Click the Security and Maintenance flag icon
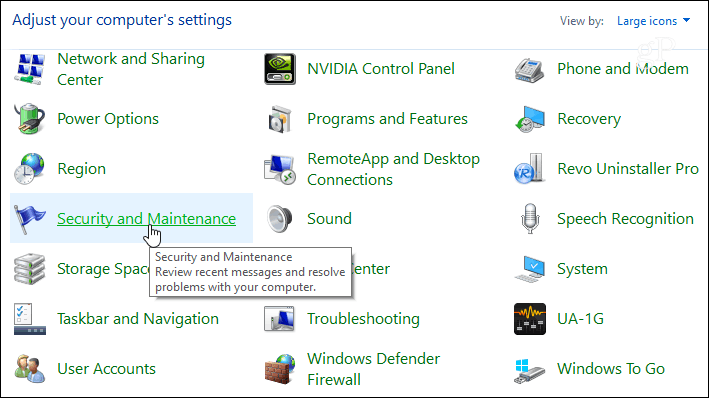The width and height of the screenshot is (709, 398). coord(29,219)
